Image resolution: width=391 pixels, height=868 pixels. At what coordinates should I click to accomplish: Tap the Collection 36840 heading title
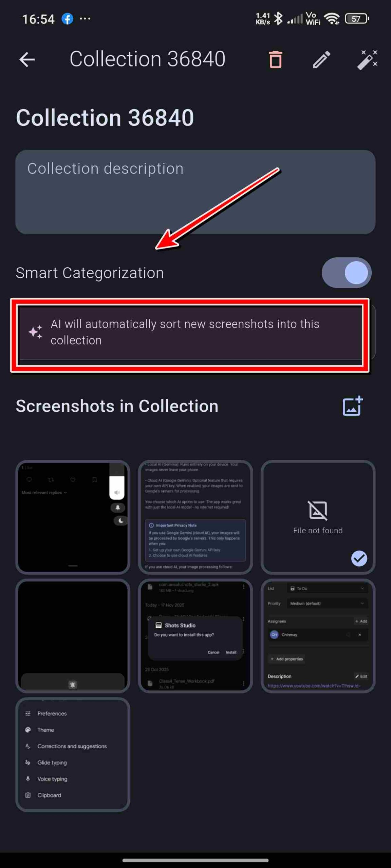pos(105,118)
